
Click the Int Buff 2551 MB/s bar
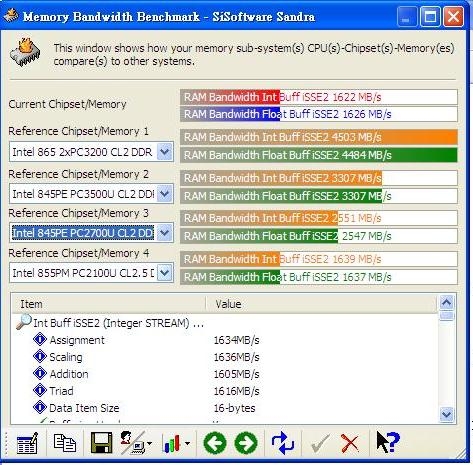pyautogui.click(x=319, y=218)
